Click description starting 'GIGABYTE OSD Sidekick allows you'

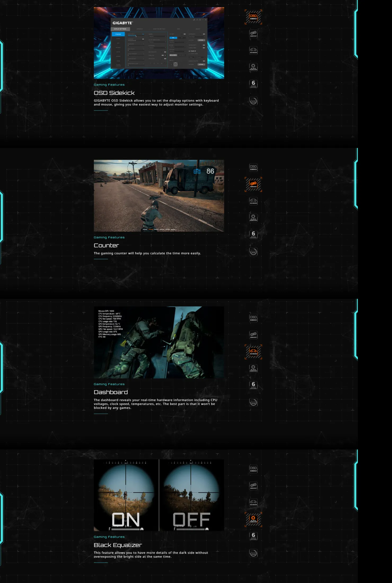(156, 102)
